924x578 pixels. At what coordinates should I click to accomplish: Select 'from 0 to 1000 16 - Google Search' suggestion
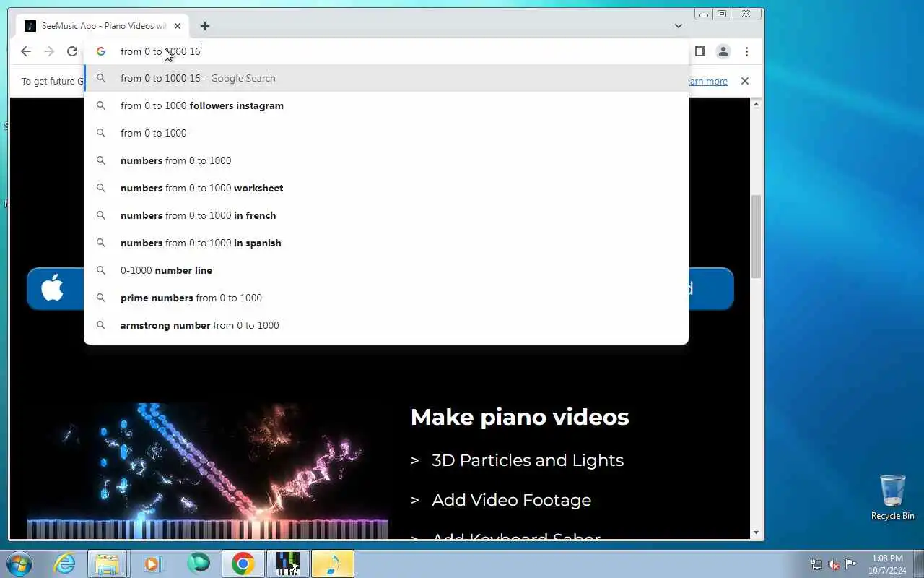(386, 78)
